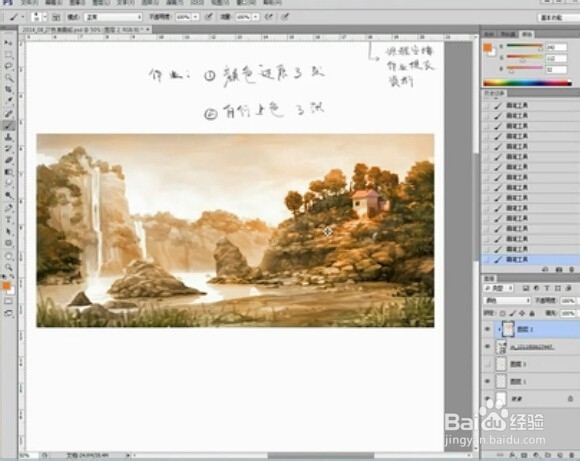
Task: Open the layer fill field
Action: pos(568,313)
